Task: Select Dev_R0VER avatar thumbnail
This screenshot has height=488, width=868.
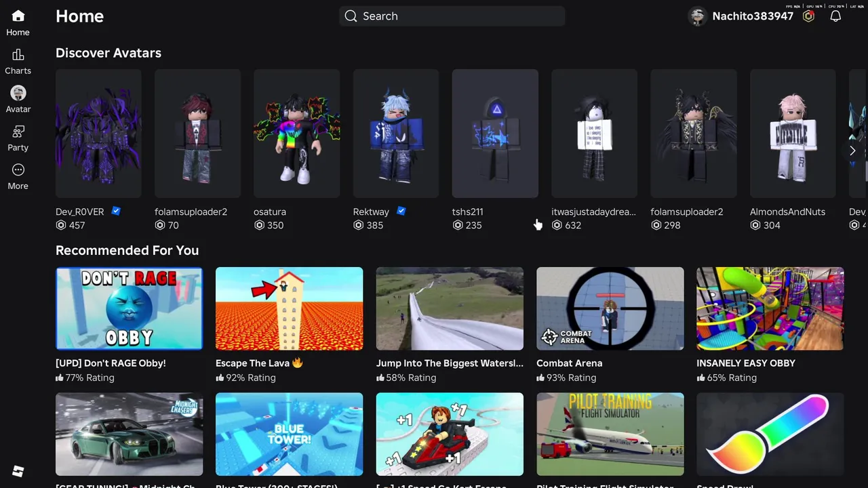Action: click(98, 134)
